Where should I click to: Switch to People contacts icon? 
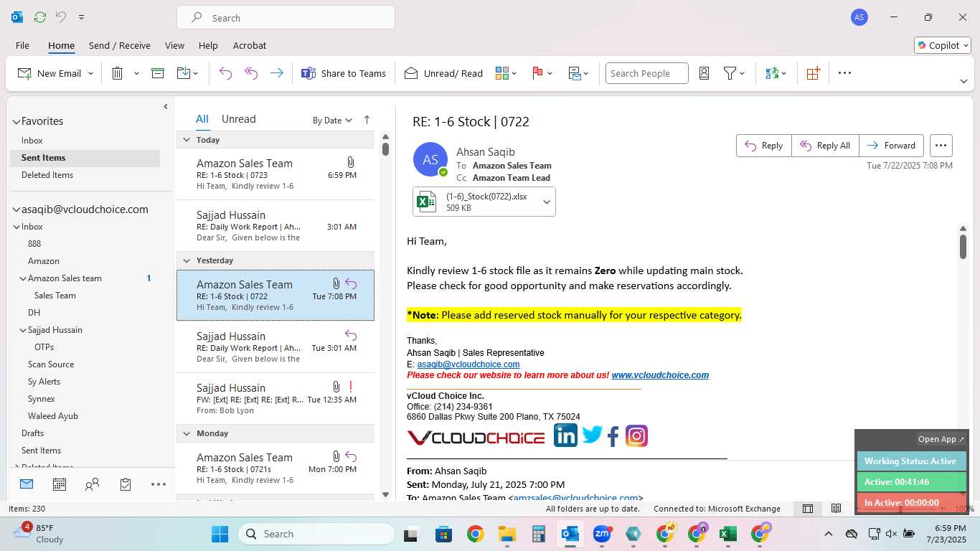(92, 485)
